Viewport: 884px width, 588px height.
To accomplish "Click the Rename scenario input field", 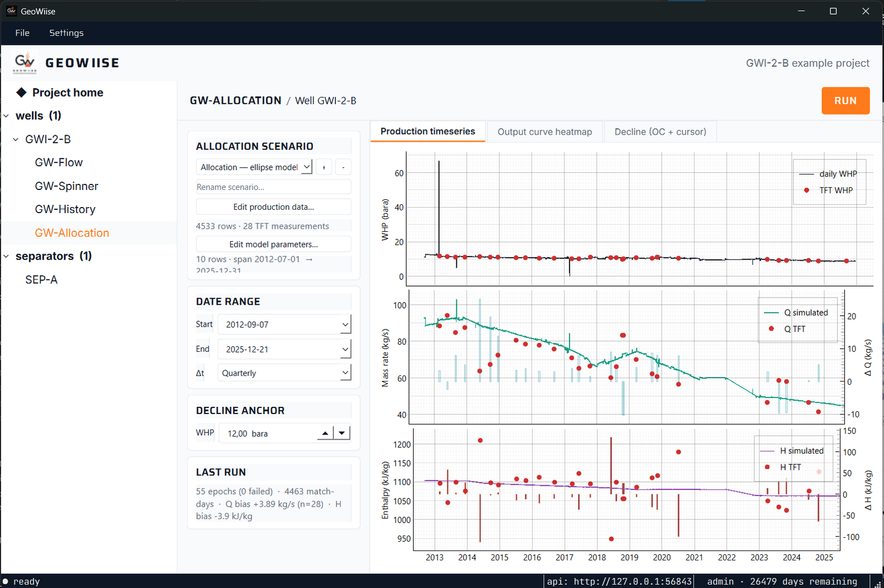I will [273, 187].
